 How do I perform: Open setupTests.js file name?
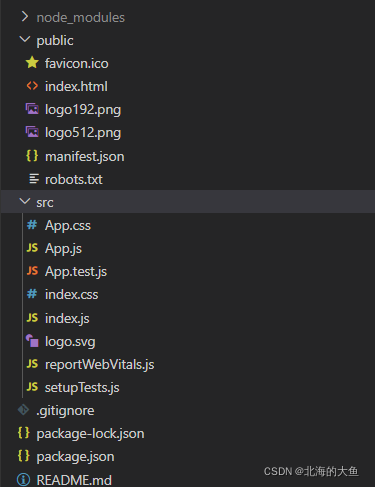(x=82, y=388)
